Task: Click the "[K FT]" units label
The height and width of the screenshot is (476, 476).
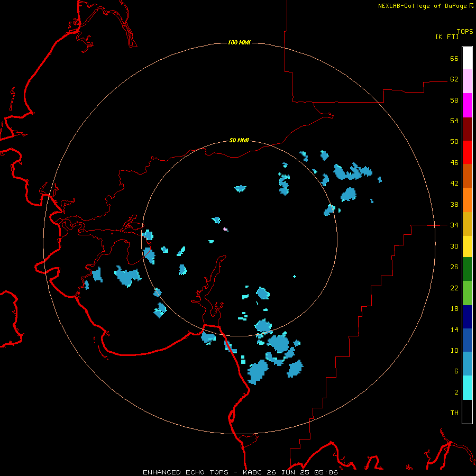Action: tap(447, 36)
